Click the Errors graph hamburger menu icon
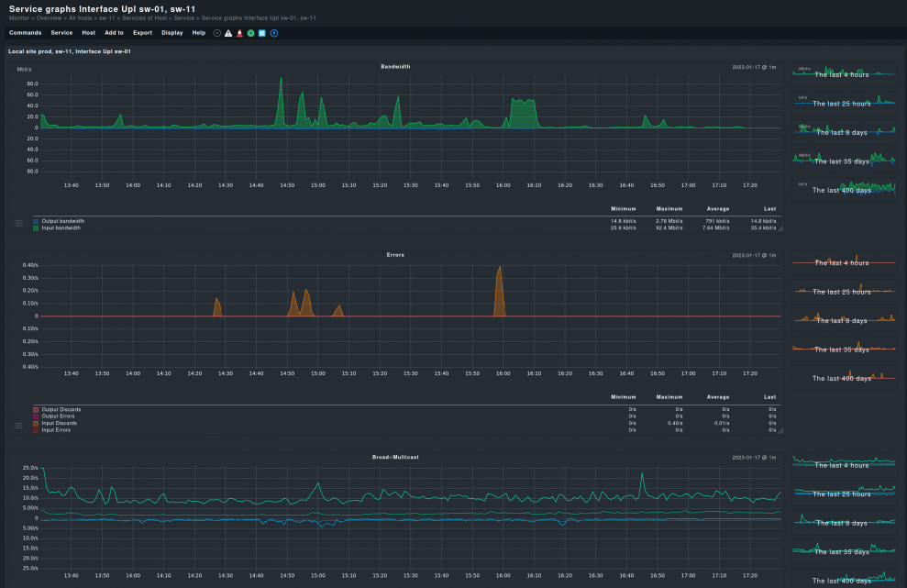This screenshot has height=588, width=907. (18, 426)
